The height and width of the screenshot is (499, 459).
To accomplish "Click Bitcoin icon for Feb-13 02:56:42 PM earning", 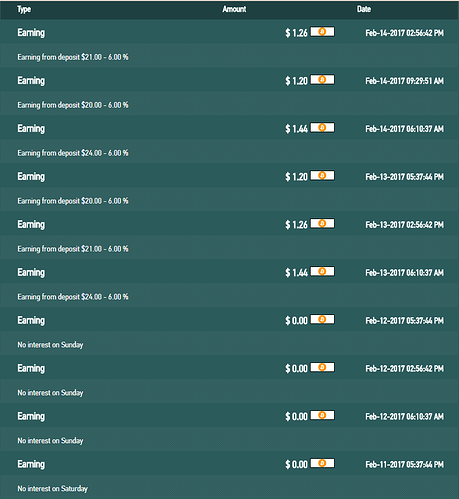I will pos(322,224).
